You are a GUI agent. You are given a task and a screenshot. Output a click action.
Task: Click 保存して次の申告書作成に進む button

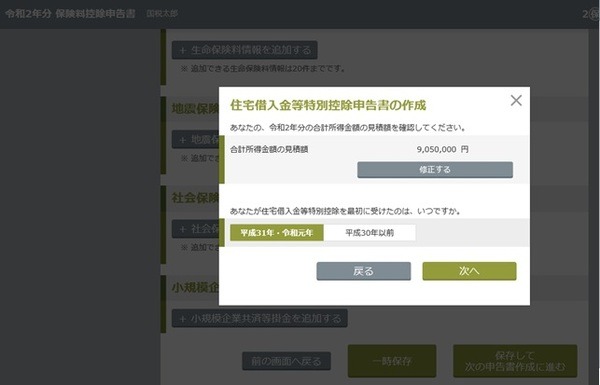515,361
